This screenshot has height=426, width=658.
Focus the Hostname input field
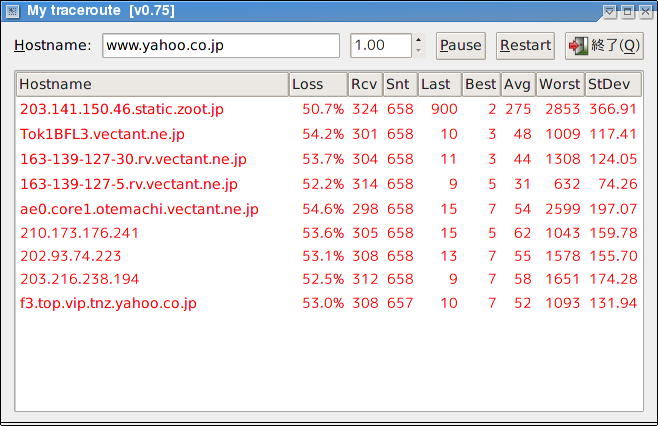[221, 46]
